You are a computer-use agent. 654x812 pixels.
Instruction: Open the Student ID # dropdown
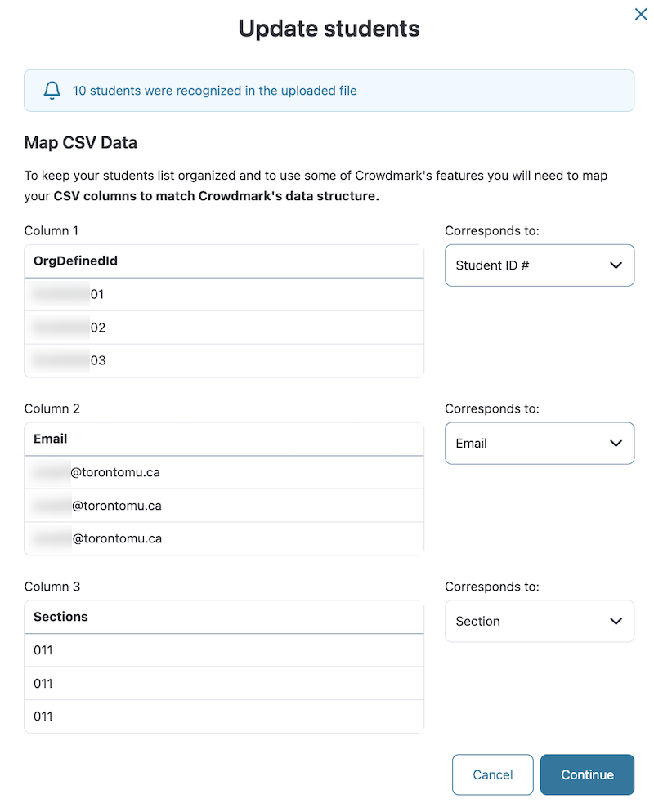[540, 265]
